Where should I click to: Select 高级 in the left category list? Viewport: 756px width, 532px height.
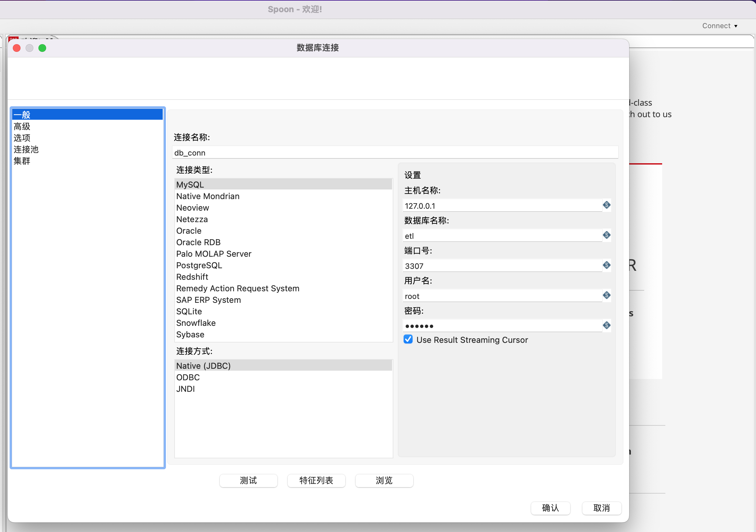(x=22, y=126)
